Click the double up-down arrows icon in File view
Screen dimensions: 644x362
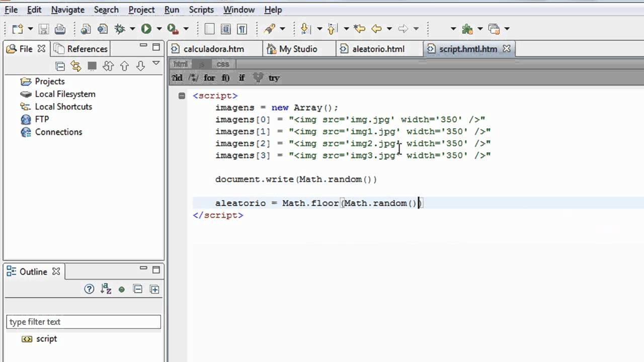(x=108, y=66)
